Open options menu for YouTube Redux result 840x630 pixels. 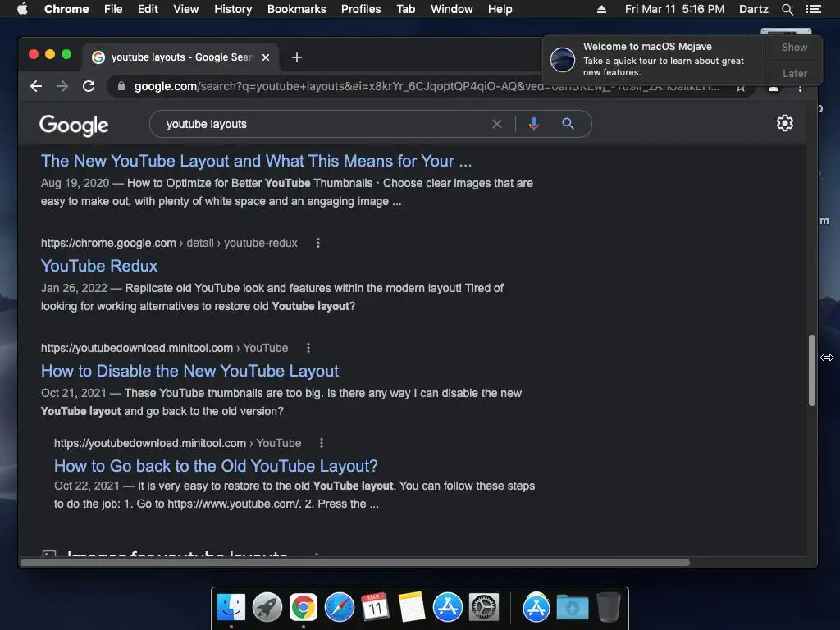[x=318, y=243]
